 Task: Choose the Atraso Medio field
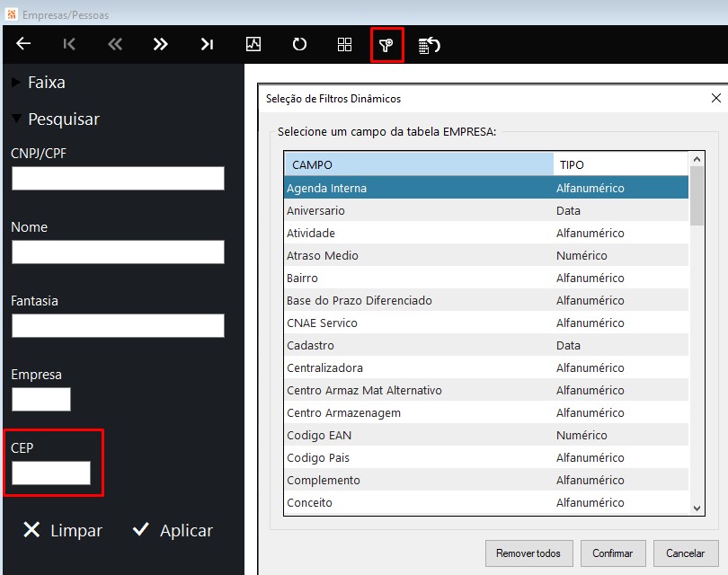point(486,255)
